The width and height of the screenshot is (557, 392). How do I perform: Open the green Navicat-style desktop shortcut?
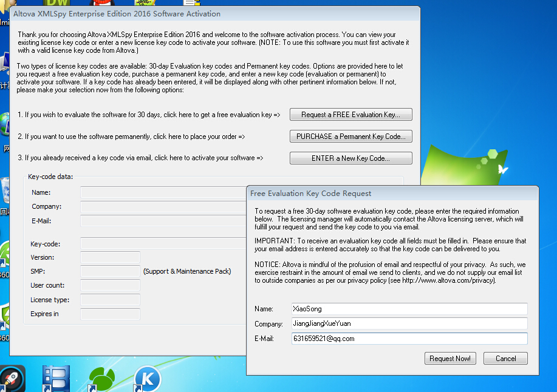point(102,379)
